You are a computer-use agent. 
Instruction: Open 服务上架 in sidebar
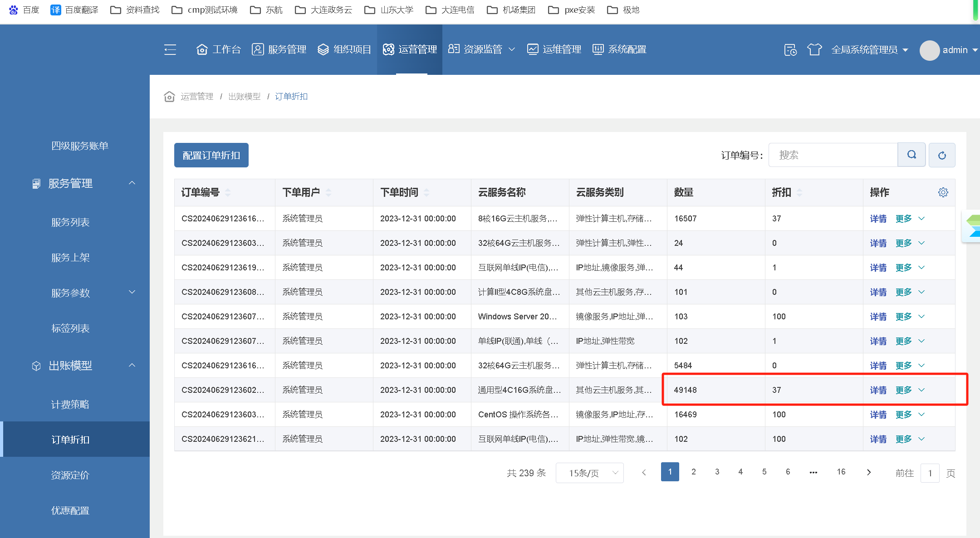coord(70,258)
